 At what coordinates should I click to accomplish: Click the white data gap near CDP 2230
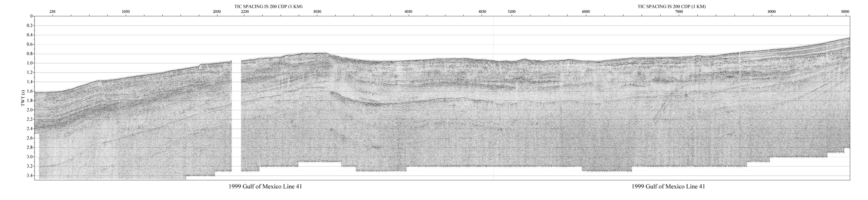[x=237, y=114]
